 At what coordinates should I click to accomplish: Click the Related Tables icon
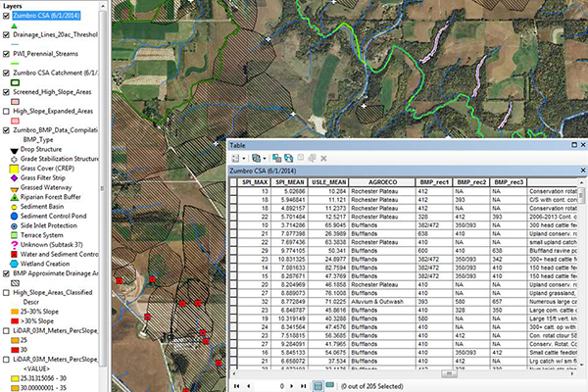255,158
